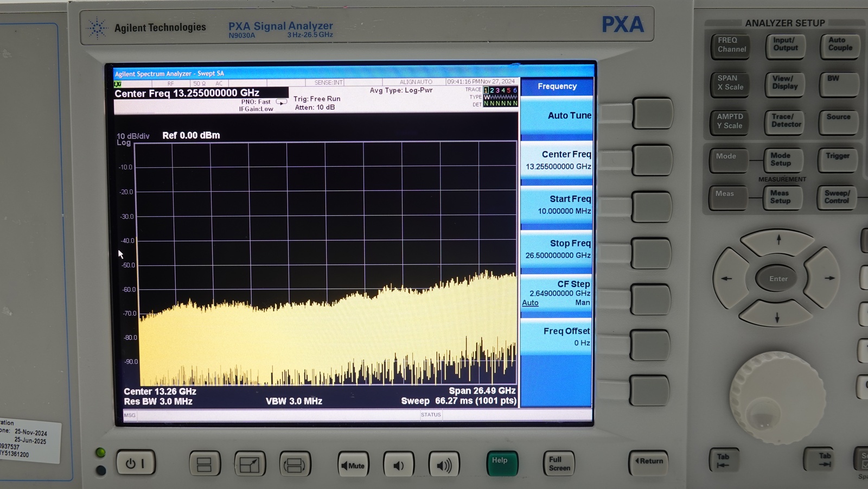Screen dimensions: 868x489
Task: Click the down arrow navigation key
Action: 777,315
